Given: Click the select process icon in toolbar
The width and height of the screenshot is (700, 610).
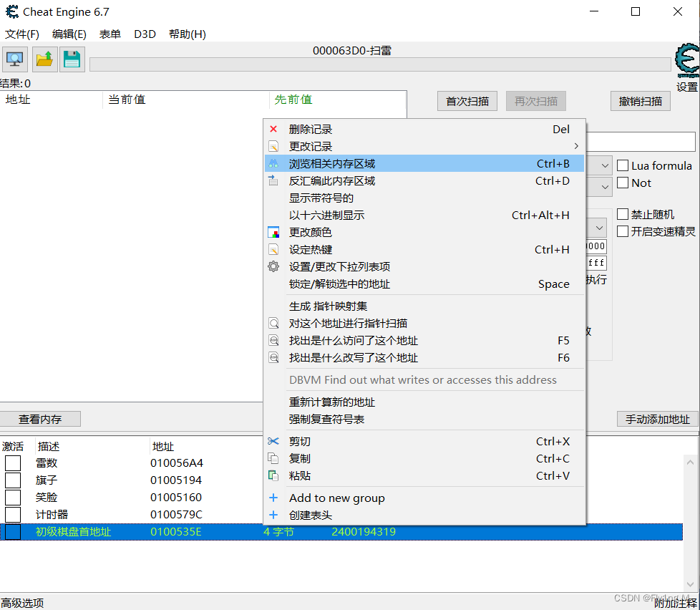Looking at the screenshot, I should pos(14,59).
